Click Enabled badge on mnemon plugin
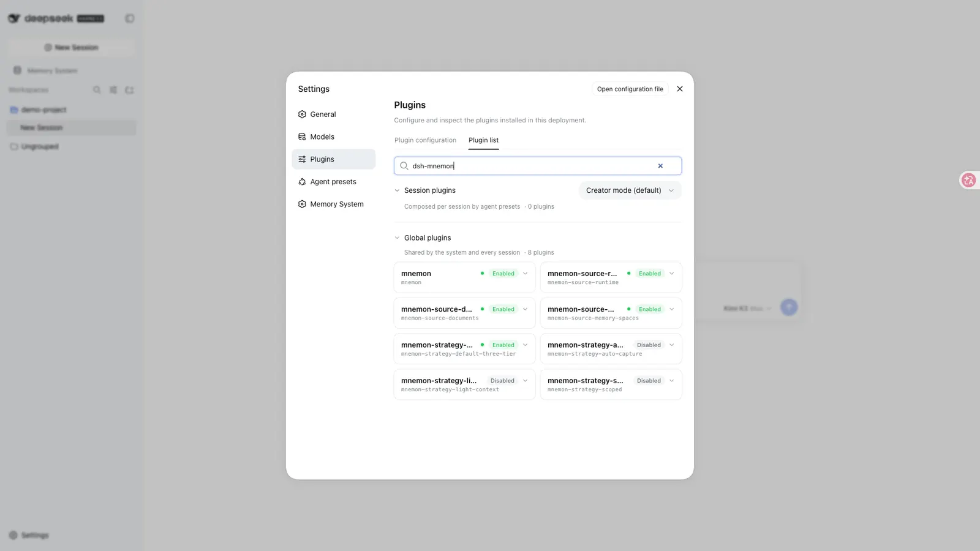This screenshot has height=551, width=980. 503,274
